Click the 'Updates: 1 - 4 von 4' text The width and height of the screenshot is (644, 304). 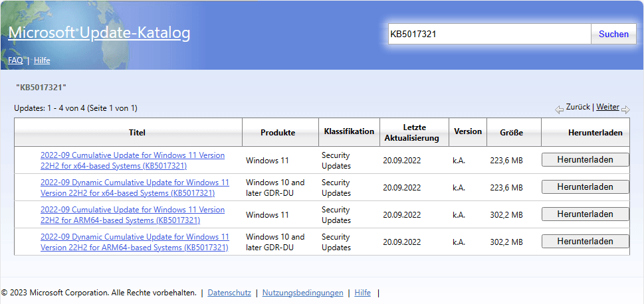[76, 108]
